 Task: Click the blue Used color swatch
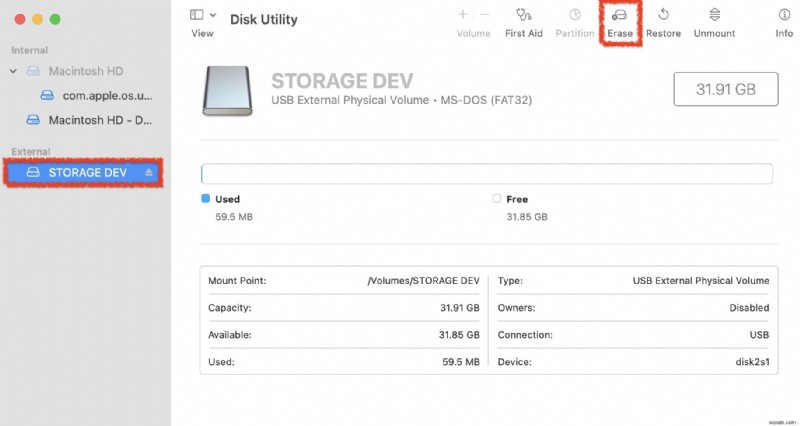click(x=206, y=199)
